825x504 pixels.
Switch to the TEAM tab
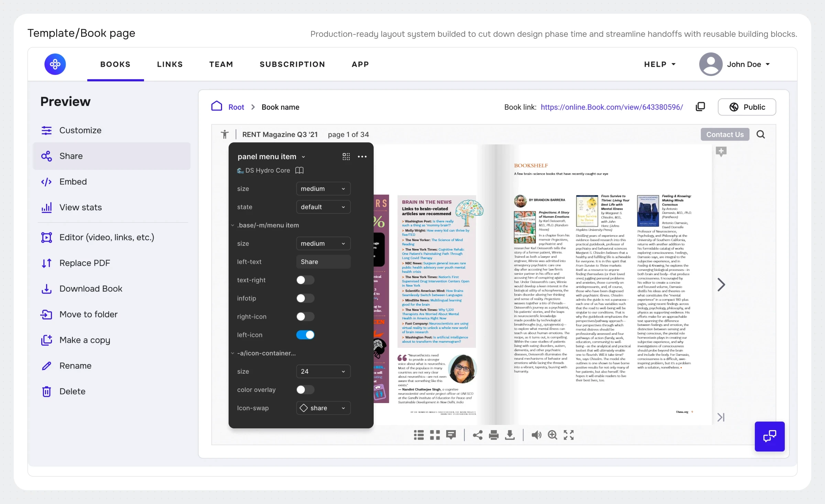[221, 64]
